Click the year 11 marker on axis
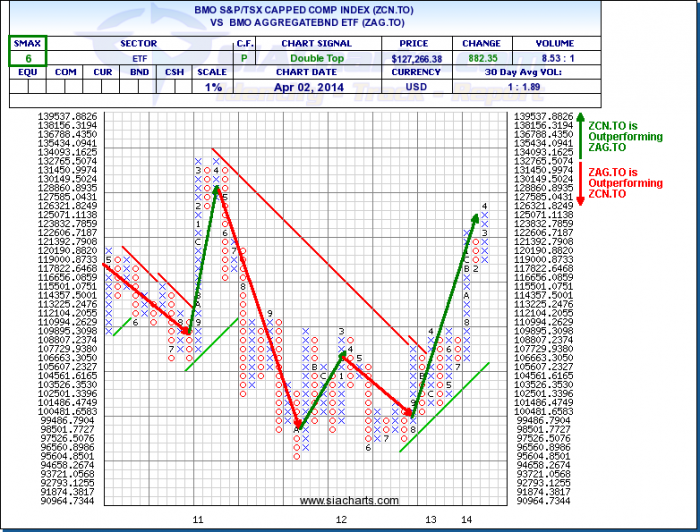The image size is (700, 532). [198, 520]
